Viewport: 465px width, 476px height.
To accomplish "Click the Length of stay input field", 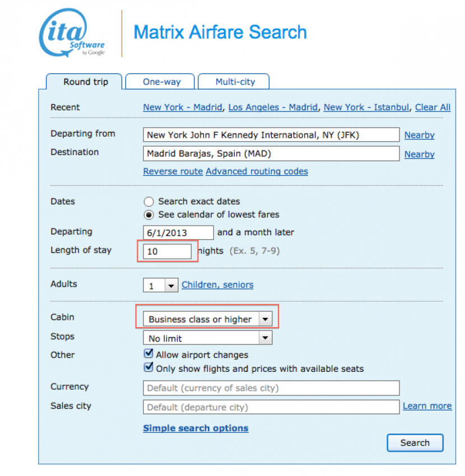I will pyautogui.click(x=167, y=251).
